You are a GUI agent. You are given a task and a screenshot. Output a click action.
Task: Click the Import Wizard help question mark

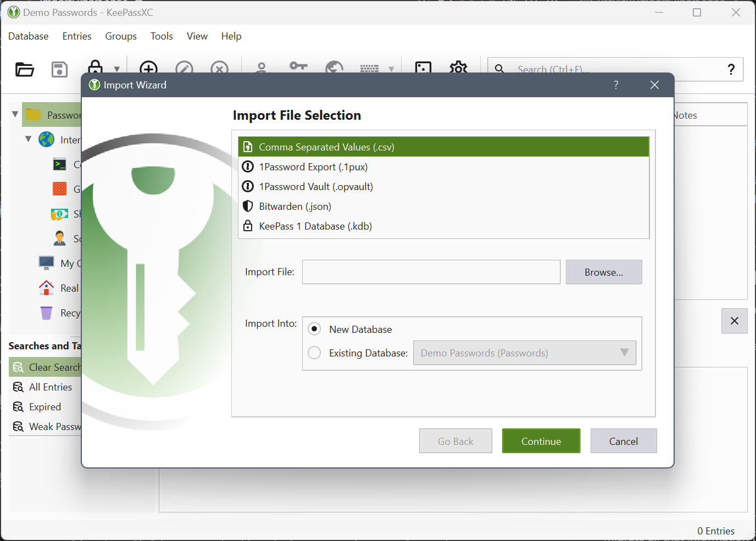pyautogui.click(x=616, y=85)
